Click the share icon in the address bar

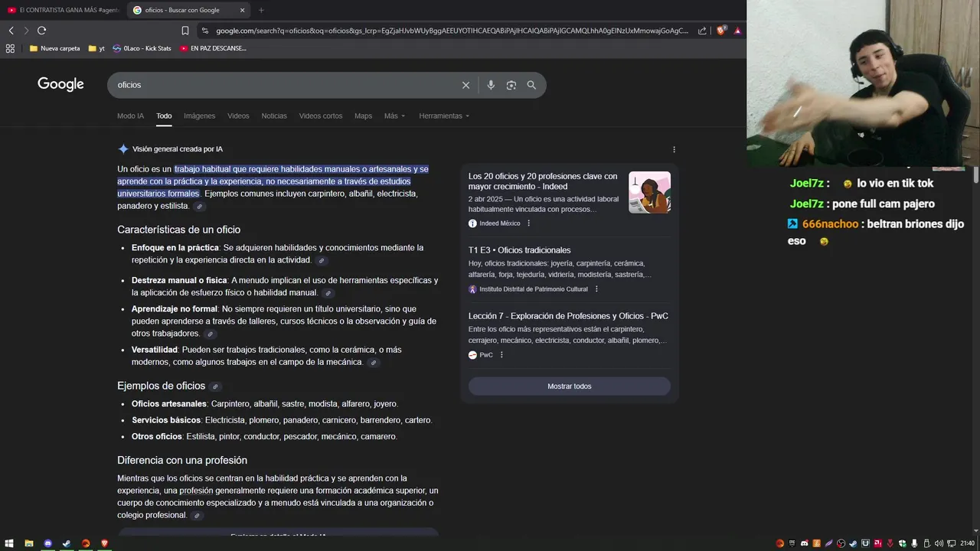coord(702,31)
